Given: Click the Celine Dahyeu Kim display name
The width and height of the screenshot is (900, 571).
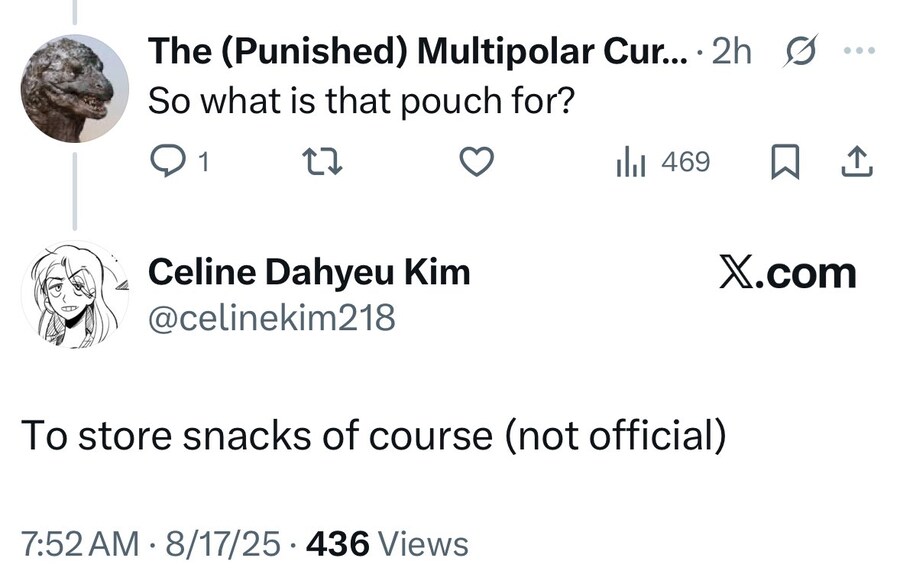Looking at the screenshot, I should [x=309, y=271].
